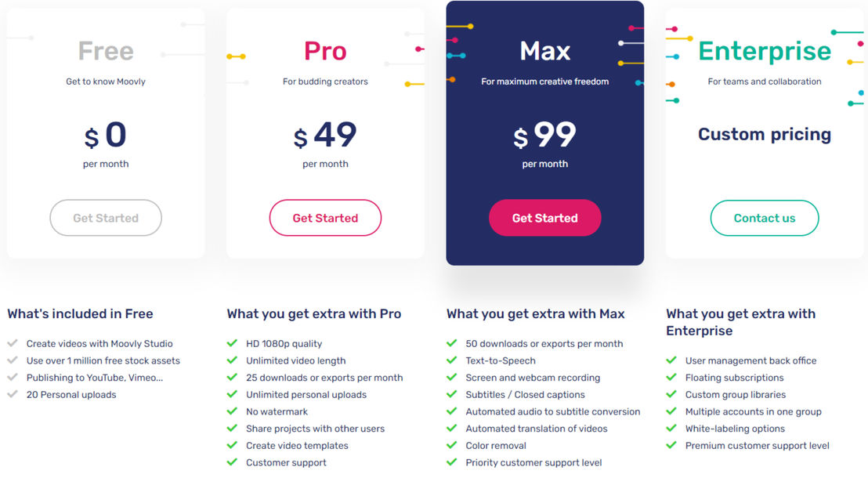
Task: Click the Free plan Get Started button
Action: point(106,218)
